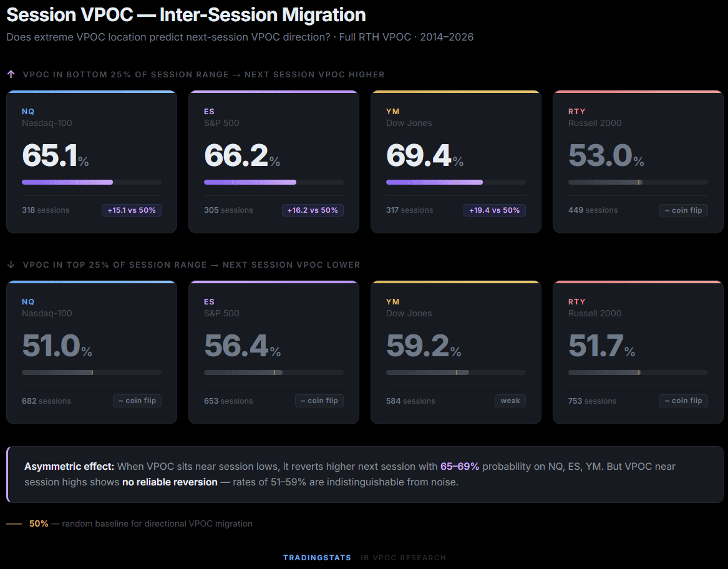Viewport: 728px width, 569px height.
Task: Click the orange 50% baseline legend marker
Action: click(14, 523)
